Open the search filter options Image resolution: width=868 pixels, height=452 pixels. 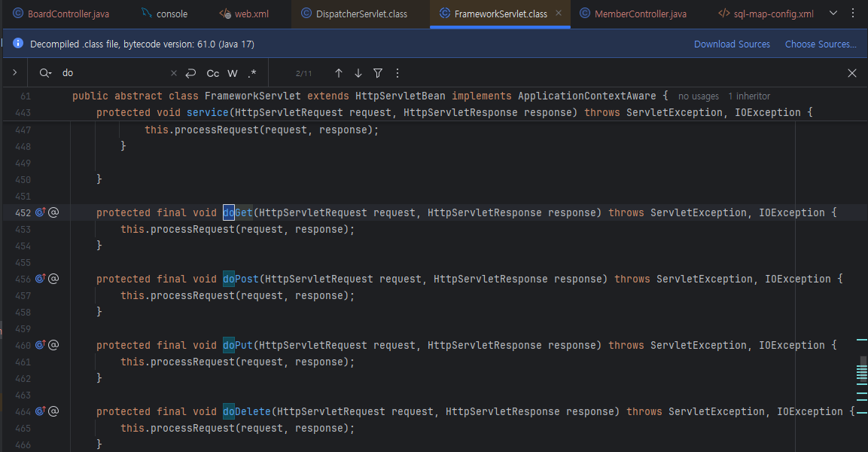tap(377, 73)
